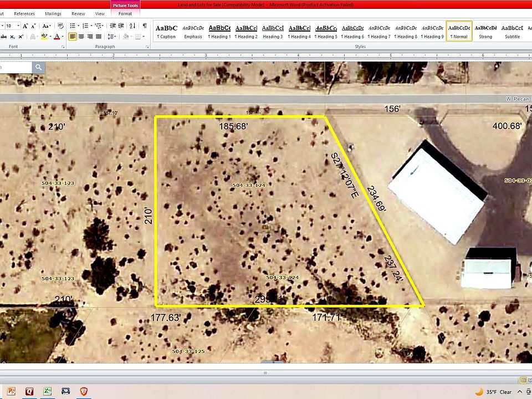This screenshot has height=399, width=532.
Task: Expand the Change Case dropdown
Action: (47, 26)
